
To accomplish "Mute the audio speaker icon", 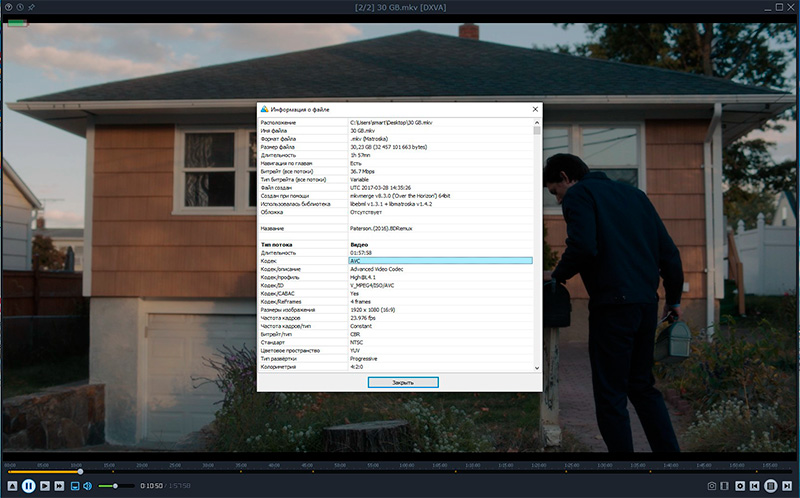I will (x=88, y=485).
